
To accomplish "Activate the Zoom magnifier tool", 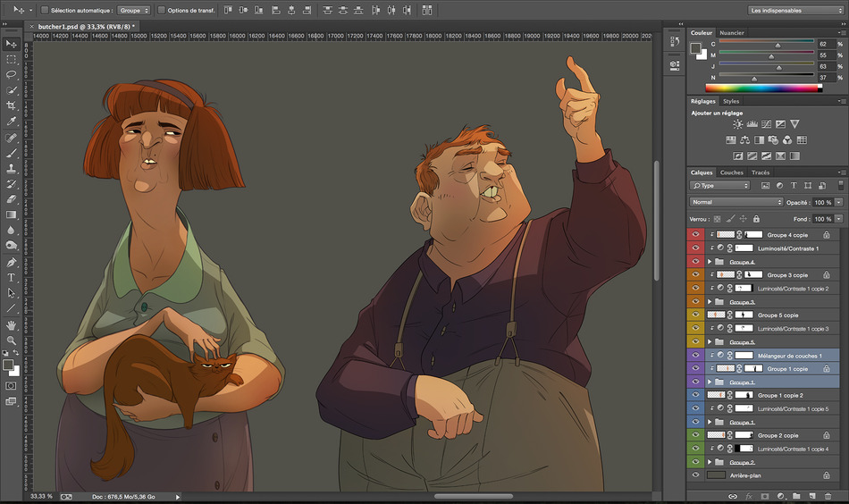I will 12,340.
